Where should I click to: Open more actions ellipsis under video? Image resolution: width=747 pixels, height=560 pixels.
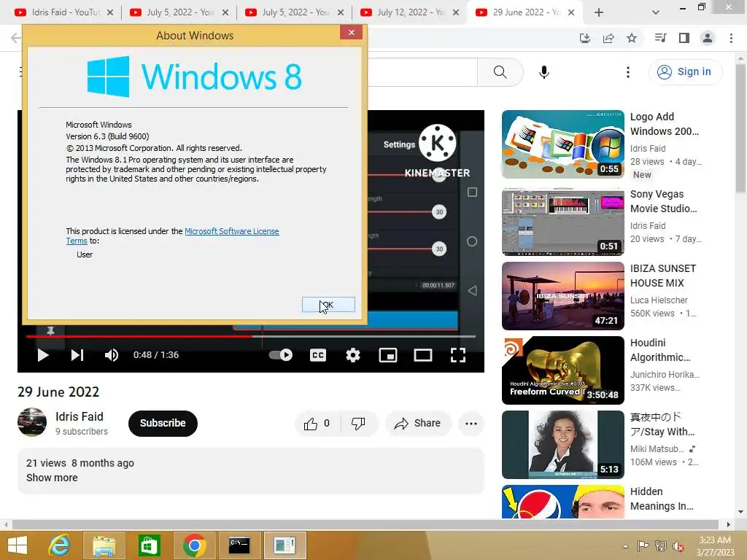471,424
